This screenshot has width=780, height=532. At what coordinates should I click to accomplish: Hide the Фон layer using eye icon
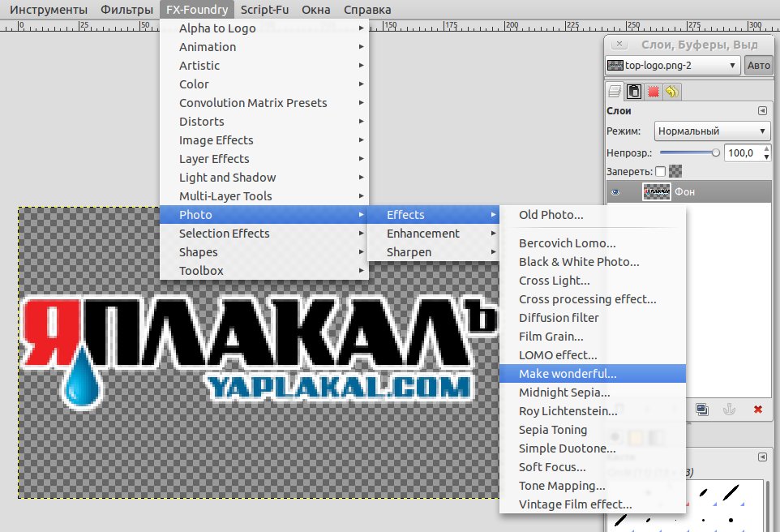coord(615,192)
